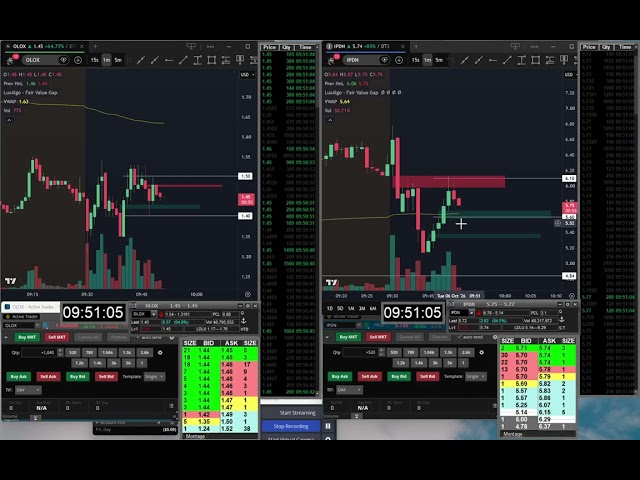Select the text tool in OLOX chart toolbar
This screenshot has height=480, width=640.
click(x=198, y=60)
